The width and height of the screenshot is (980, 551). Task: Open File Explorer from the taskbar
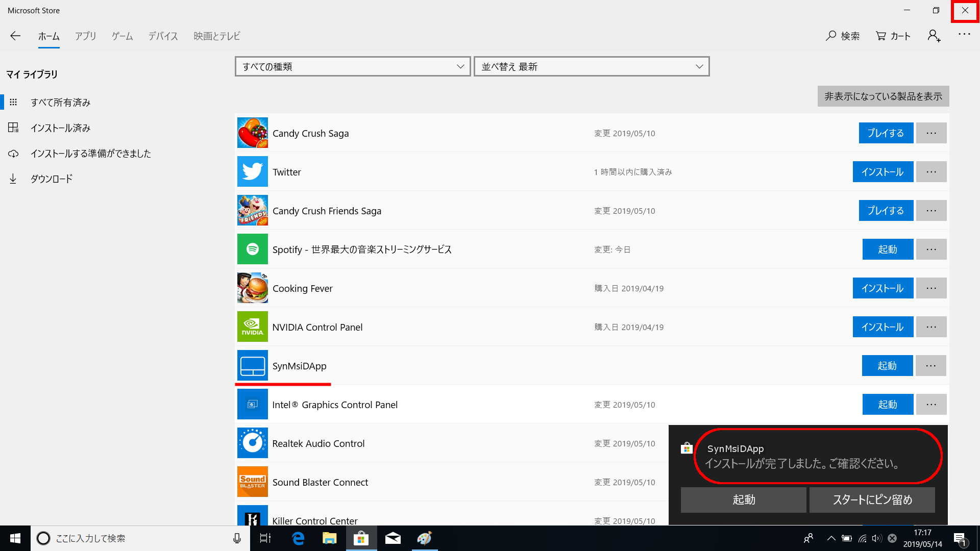click(x=330, y=538)
